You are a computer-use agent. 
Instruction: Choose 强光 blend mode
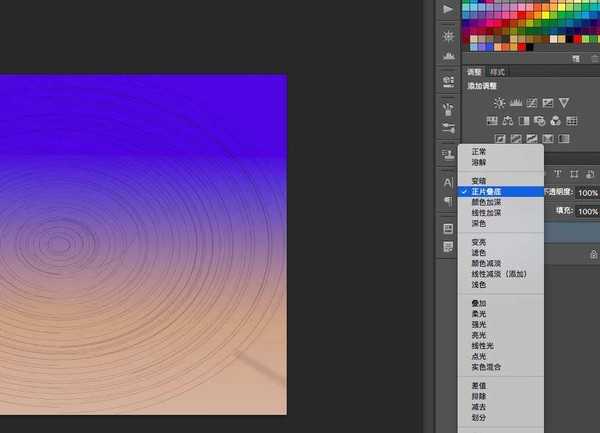[501, 325]
